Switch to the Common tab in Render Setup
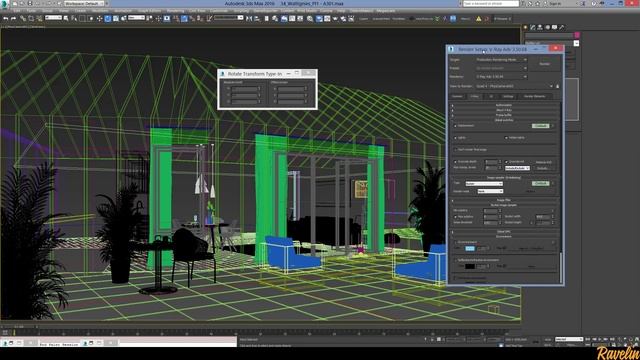 [x=457, y=96]
